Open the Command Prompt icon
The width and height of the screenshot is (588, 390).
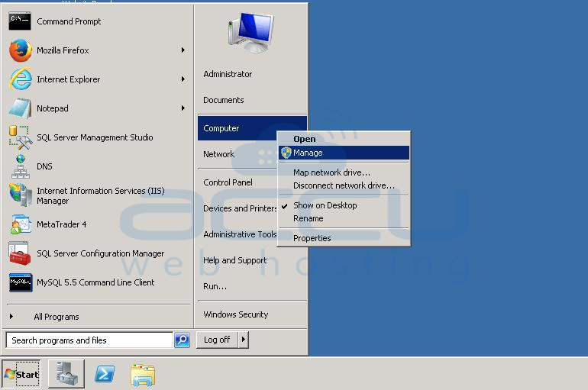(20, 21)
